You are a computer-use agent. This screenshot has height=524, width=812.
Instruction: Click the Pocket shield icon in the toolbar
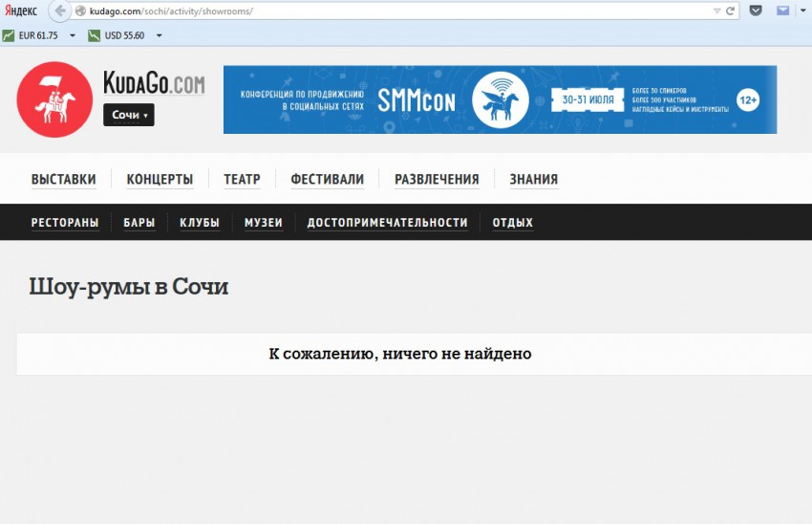click(x=756, y=11)
